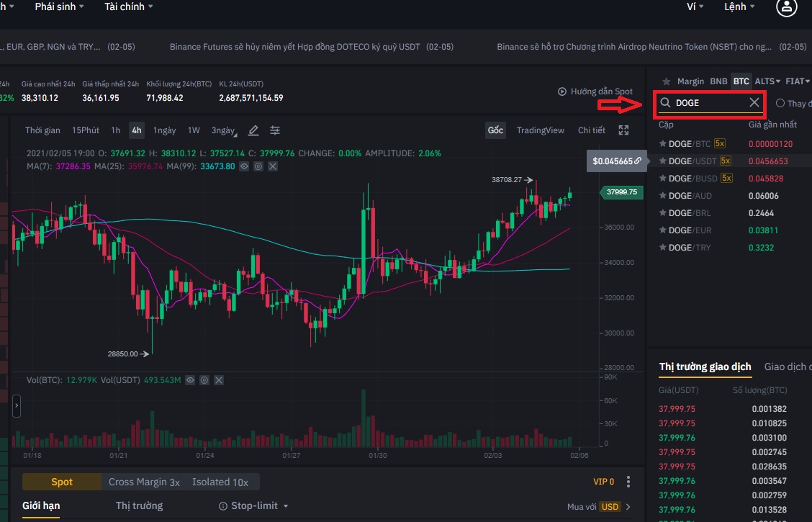Star the DOGE/USDT pair as favorite

click(x=663, y=161)
